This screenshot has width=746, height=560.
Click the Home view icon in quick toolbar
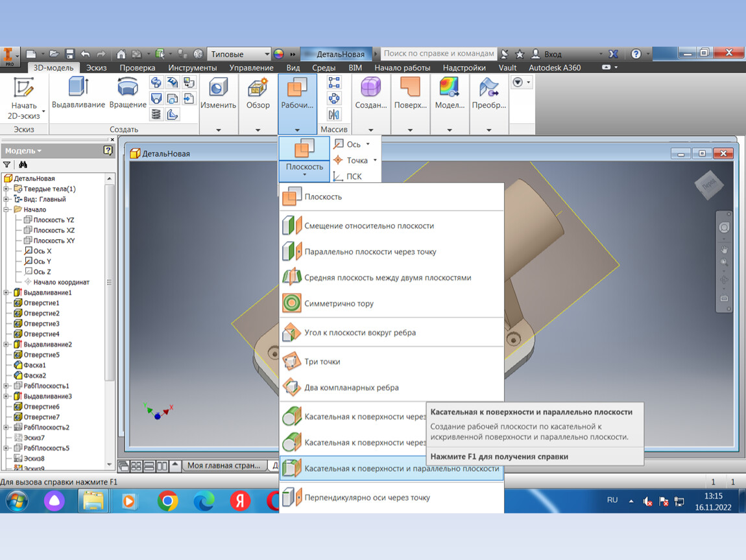(121, 54)
